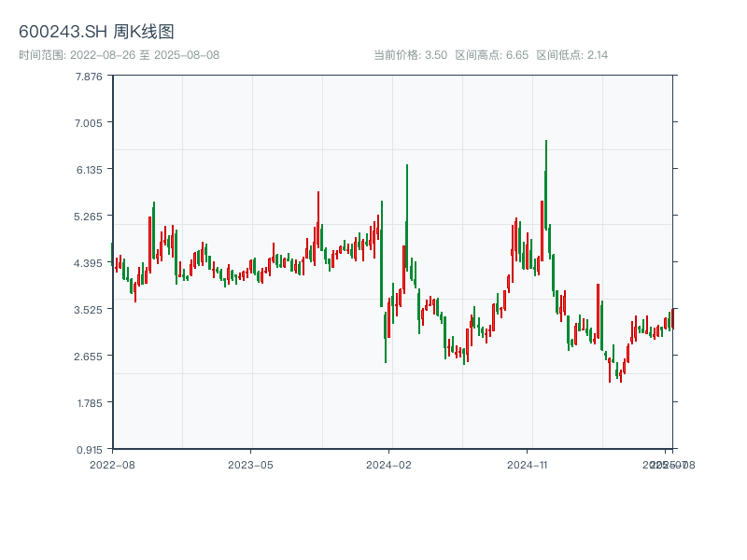Click the x-axis label 2024-11

(527, 465)
